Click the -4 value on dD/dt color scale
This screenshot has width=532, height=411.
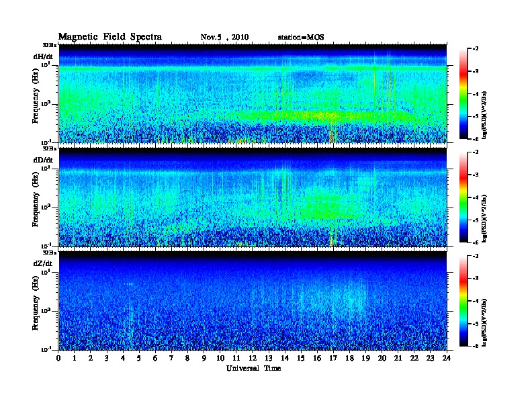[476, 197]
